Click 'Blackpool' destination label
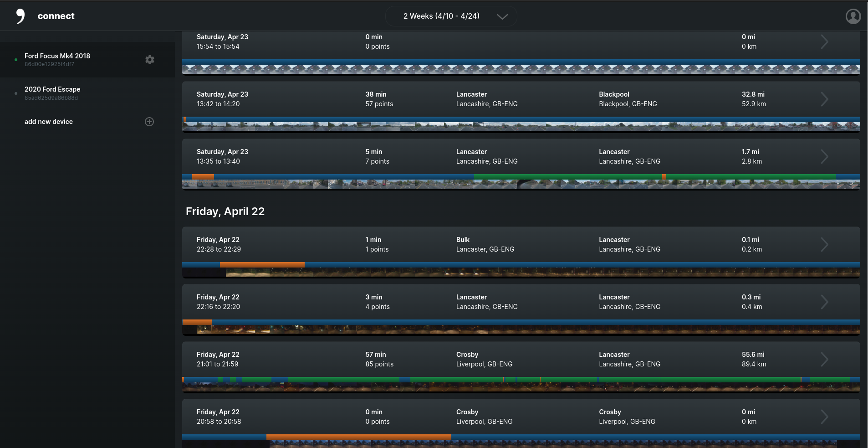868x448 pixels. click(x=614, y=94)
